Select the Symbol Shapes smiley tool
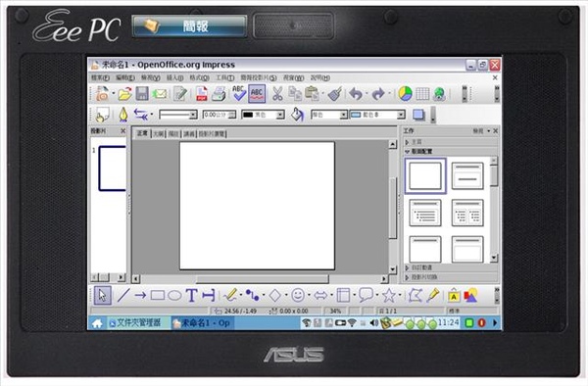 [298, 295]
